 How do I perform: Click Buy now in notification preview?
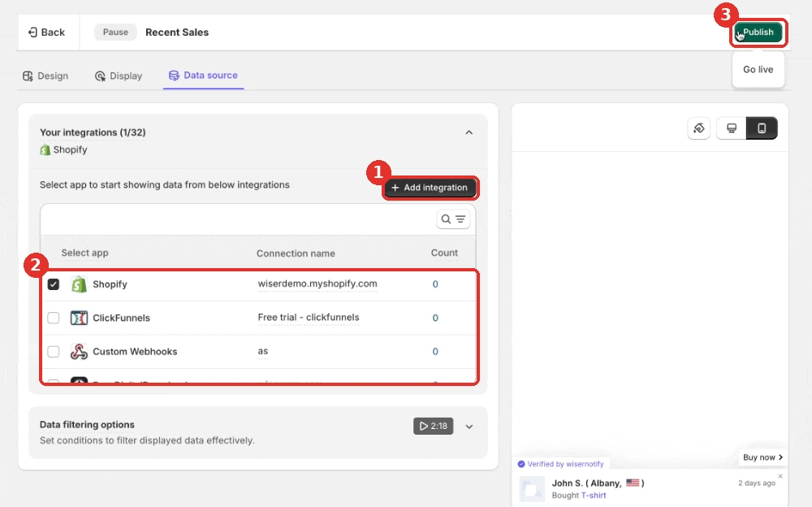(x=762, y=457)
